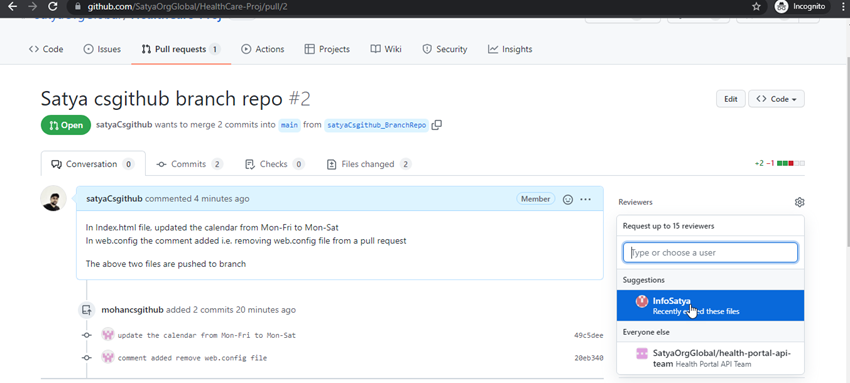Click avatar beside 'comment added' commit
Image resolution: width=850 pixels, height=383 pixels.
tap(108, 358)
